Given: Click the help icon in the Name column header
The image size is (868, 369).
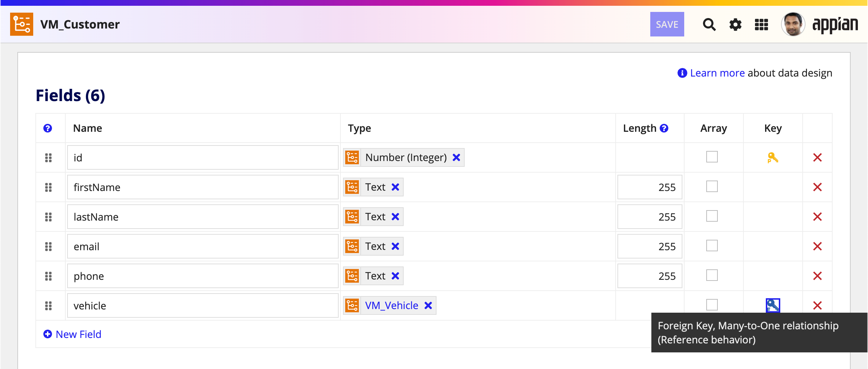Looking at the screenshot, I should click(x=48, y=128).
